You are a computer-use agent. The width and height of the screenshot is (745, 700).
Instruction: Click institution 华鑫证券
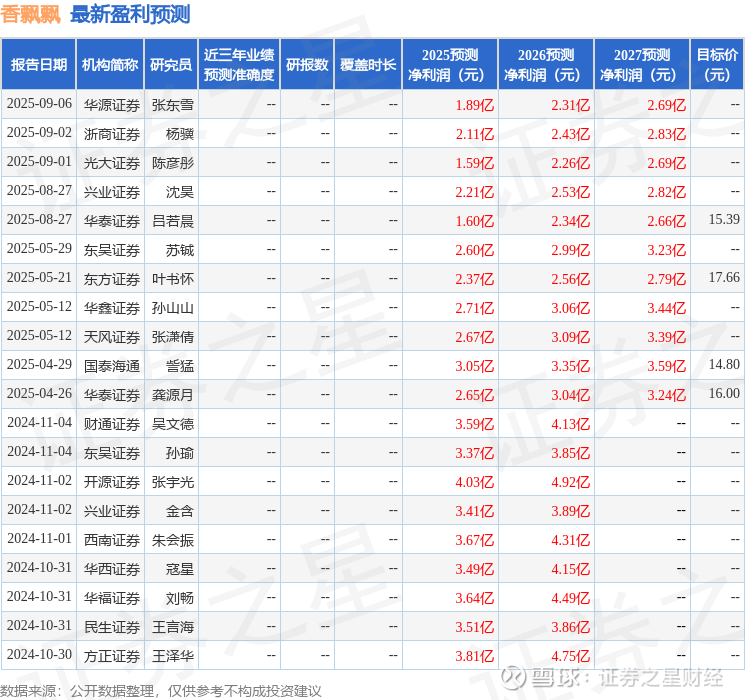112,308
